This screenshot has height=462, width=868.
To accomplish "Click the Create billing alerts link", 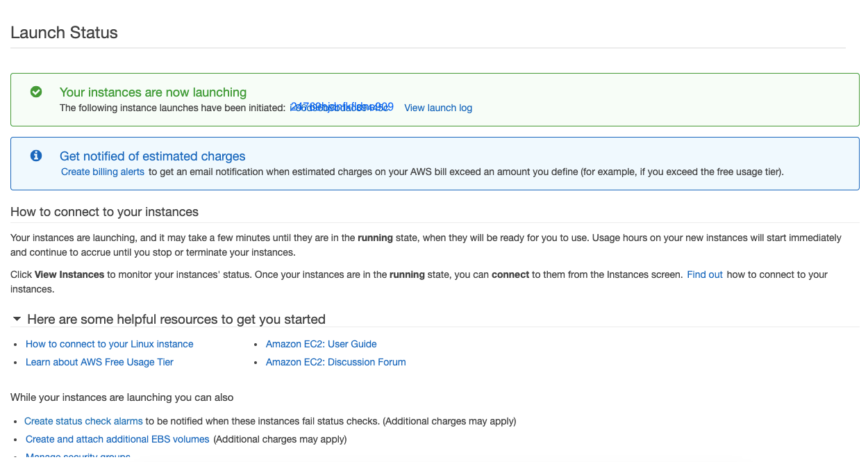I will pos(103,172).
